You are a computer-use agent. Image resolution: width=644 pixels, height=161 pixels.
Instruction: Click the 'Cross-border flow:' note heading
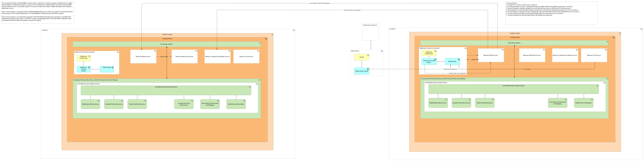pos(512,3)
